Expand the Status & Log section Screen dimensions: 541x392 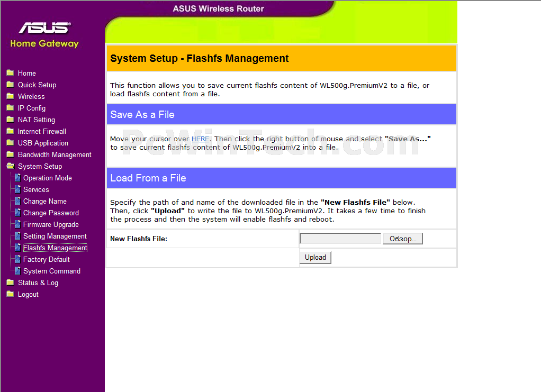click(38, 282)
